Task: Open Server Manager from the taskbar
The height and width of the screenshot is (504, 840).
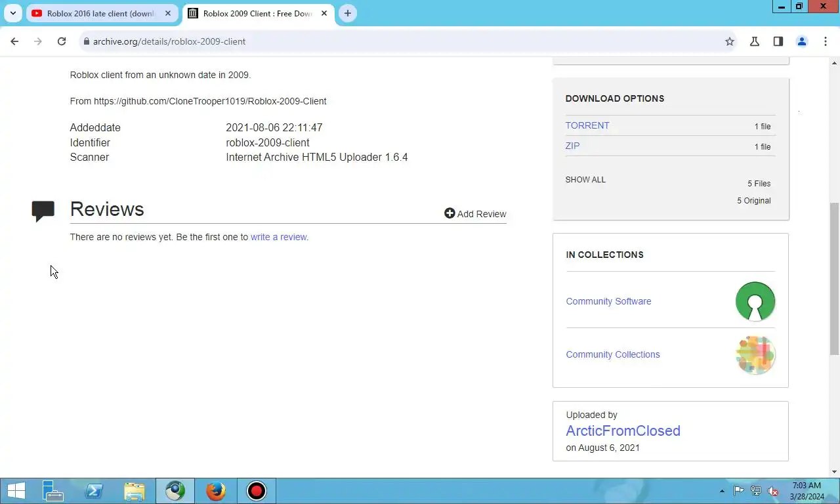Action: tap(52, 491)
